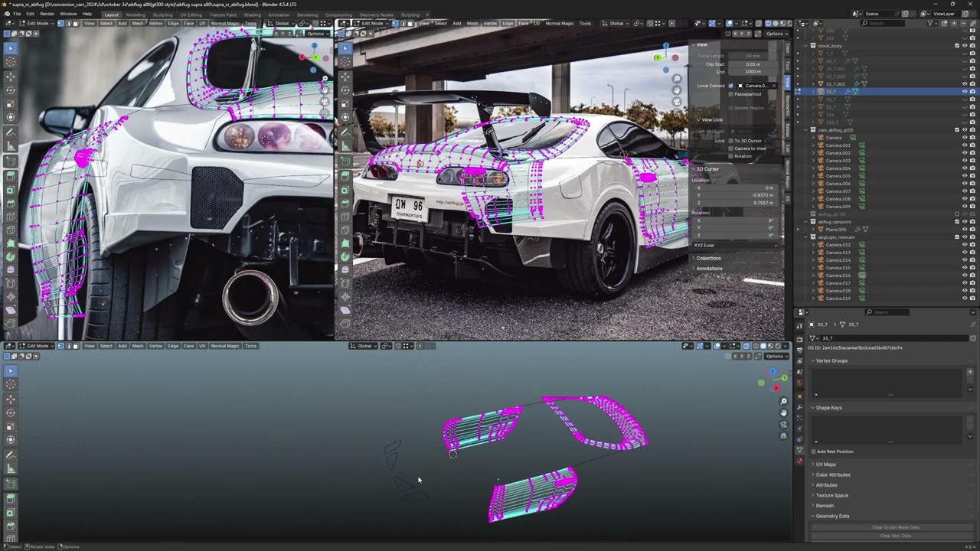Image resolution: width=980 pixels, height=551 pixels.
Task: Switch to the Geometry Nodes workspace tab
Action: point(376,15)
